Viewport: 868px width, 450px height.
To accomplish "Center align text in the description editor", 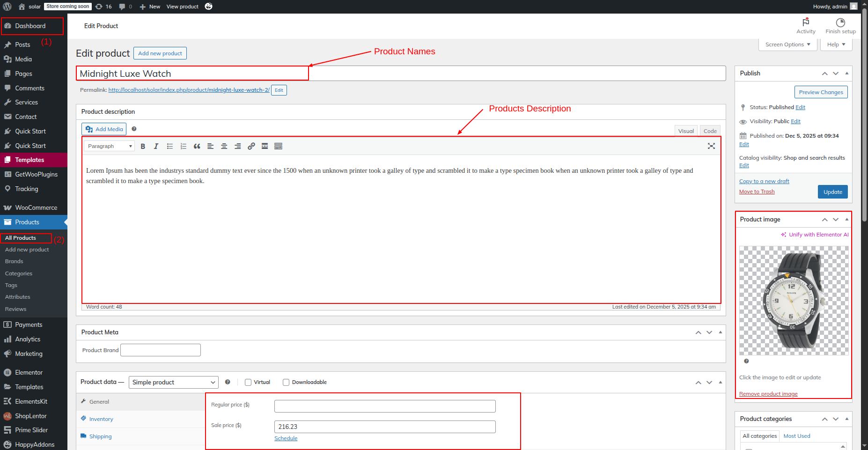I will coord(224,147).
